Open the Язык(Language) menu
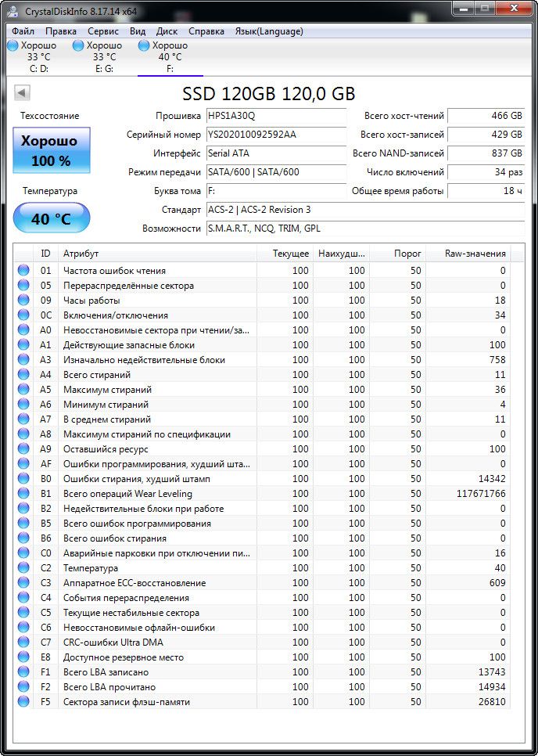The width and height of the screenshot is (538, 756). tap(269, 31)
